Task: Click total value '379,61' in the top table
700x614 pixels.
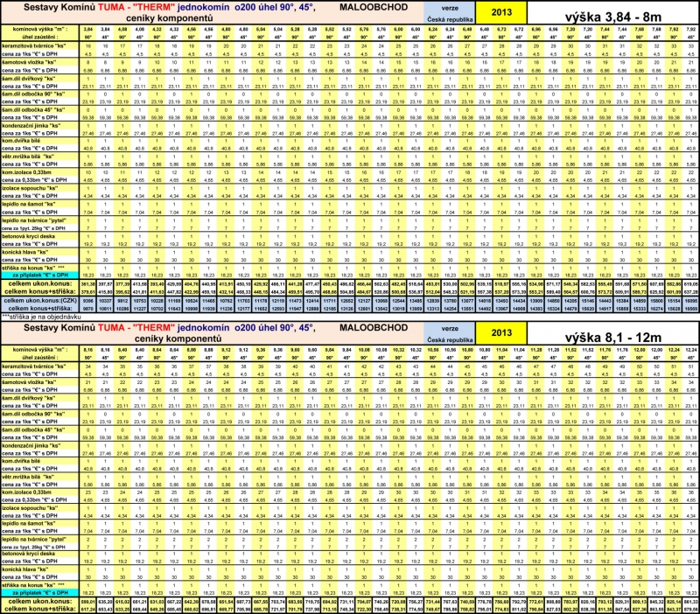Action: coord(88,292)
